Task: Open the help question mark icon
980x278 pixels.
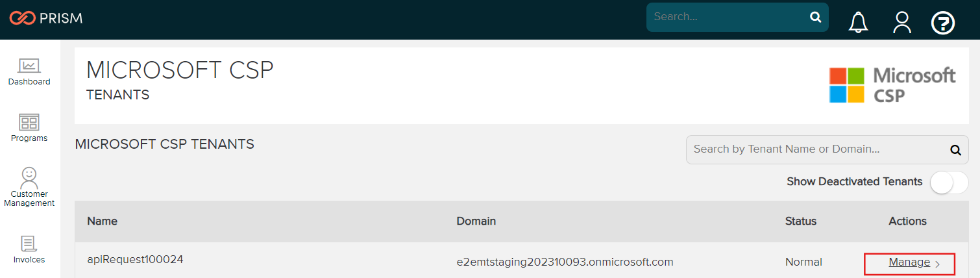Action: tap(943, 23)
